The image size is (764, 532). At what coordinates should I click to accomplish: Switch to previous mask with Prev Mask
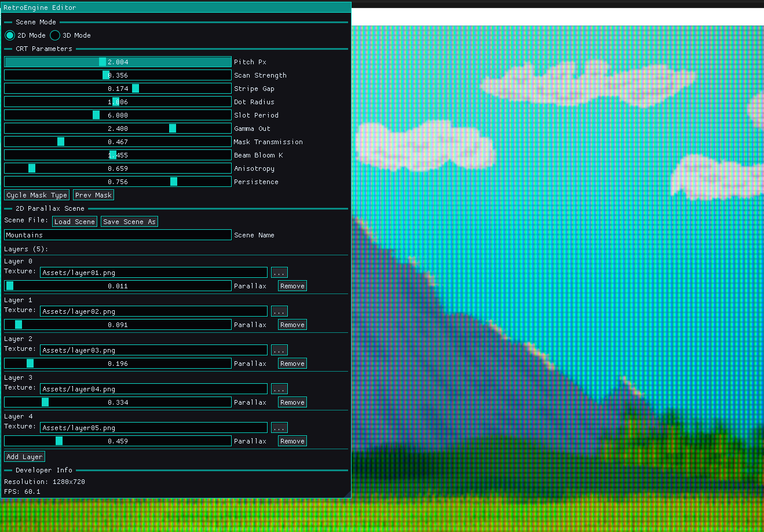tap(93, 195)
